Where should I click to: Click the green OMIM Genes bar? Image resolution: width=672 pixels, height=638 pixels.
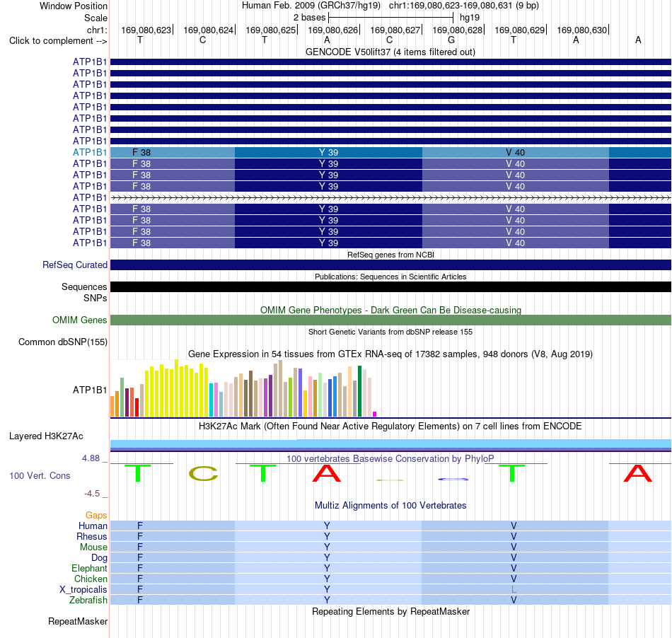coord(390,320)
